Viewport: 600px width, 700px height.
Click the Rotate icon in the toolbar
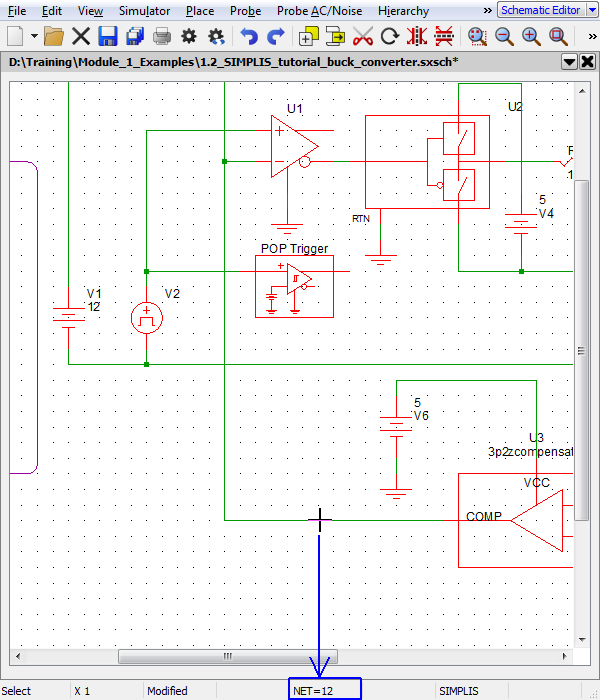(x=390, y=37)
